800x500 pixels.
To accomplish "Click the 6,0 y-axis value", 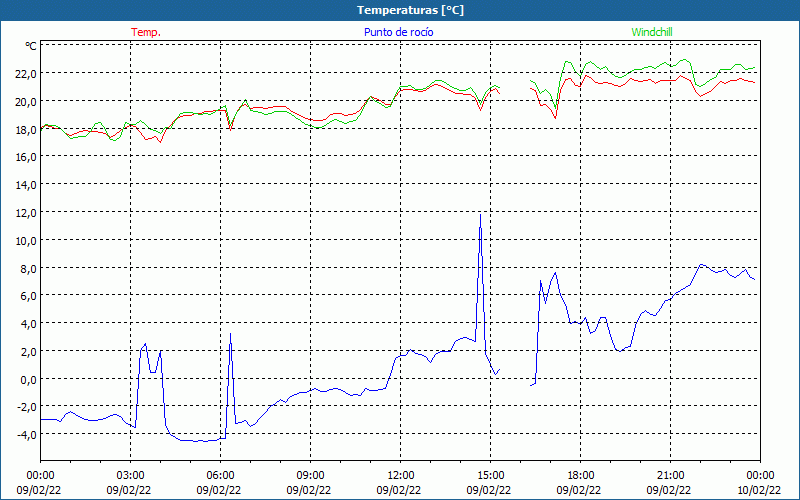I will (29, 296).
